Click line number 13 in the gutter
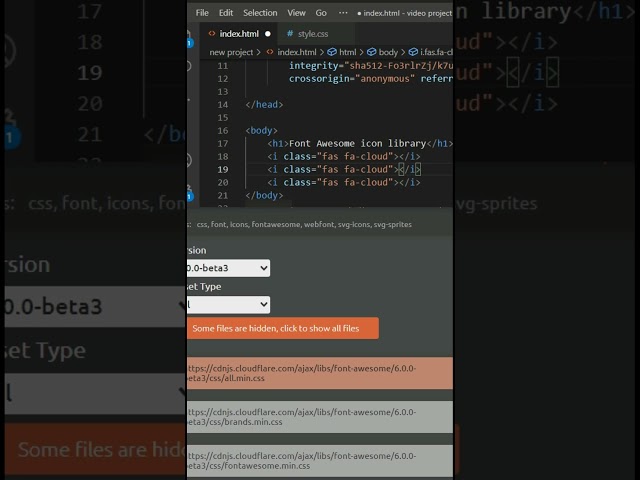The image size is (640, 480). 222,92
